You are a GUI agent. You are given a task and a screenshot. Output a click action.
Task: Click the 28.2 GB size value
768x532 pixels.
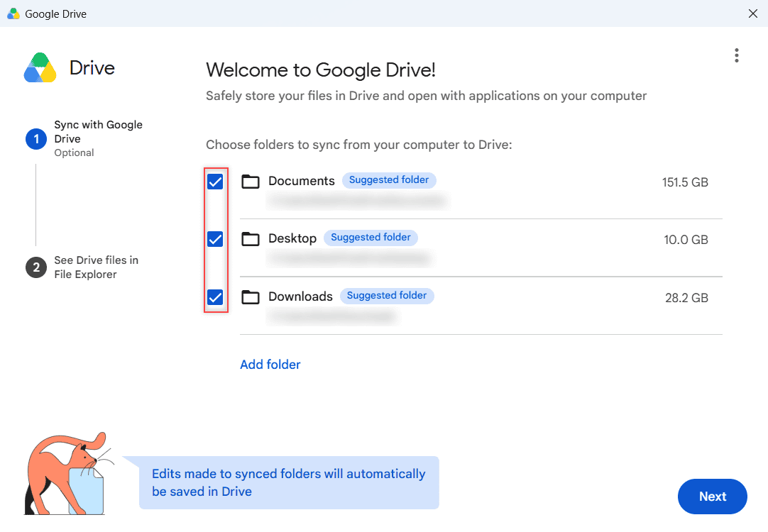coord(686,298)
